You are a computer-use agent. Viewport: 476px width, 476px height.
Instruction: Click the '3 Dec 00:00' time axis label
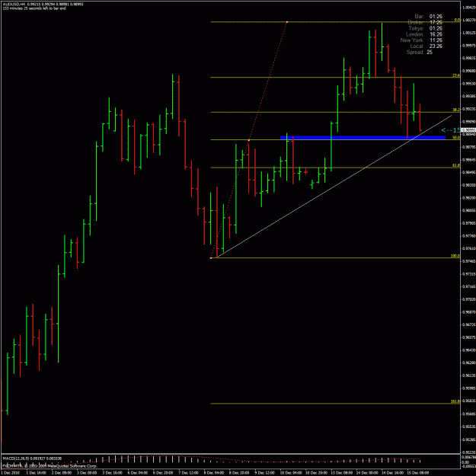(x=87, y=473)
